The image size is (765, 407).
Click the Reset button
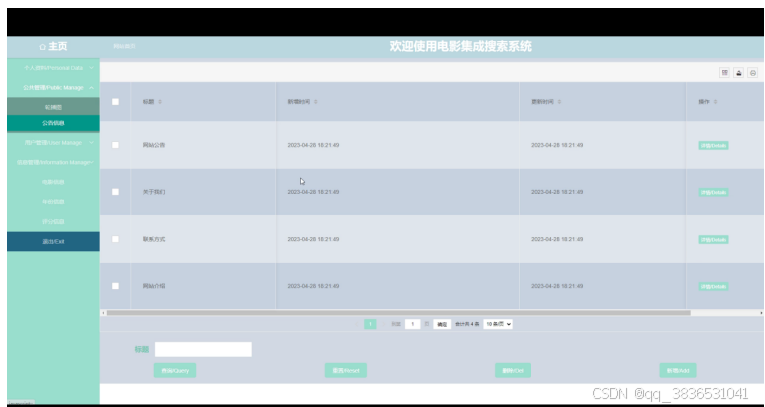tap(346, 370)
